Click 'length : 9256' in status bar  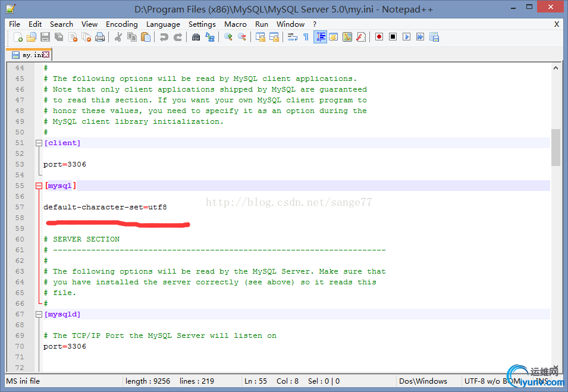pos(148,381)
